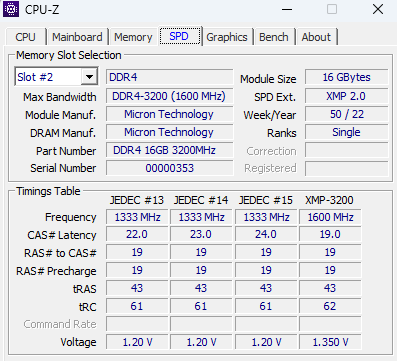Click XMP-3200 RAS# to CAS# value
397x361 pixels.
[330, 252]
